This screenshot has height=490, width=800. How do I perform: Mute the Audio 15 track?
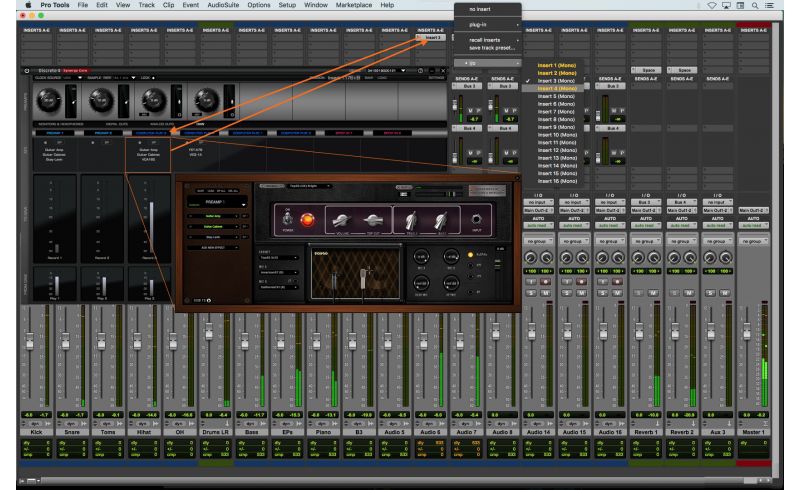click(581, 293)
